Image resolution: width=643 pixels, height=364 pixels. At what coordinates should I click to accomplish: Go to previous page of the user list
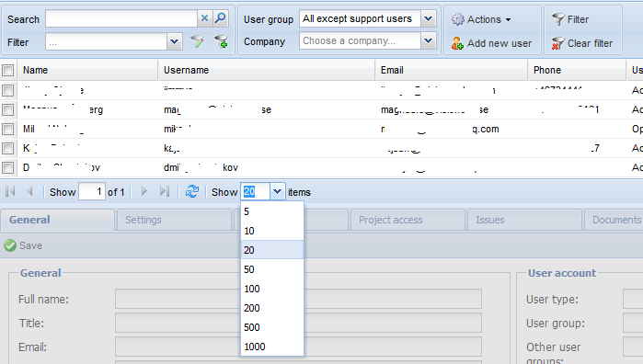pyautogui.click(x=29, y=191)
